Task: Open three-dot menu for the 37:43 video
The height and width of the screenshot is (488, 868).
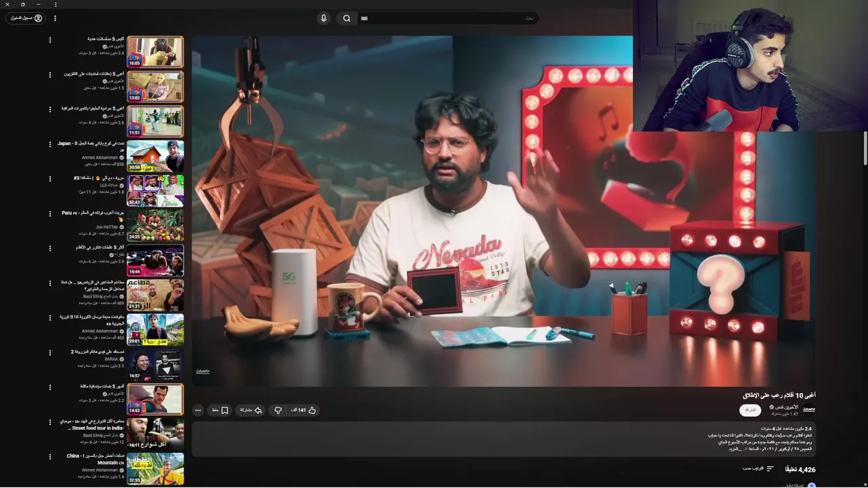Action: point(50,179)
